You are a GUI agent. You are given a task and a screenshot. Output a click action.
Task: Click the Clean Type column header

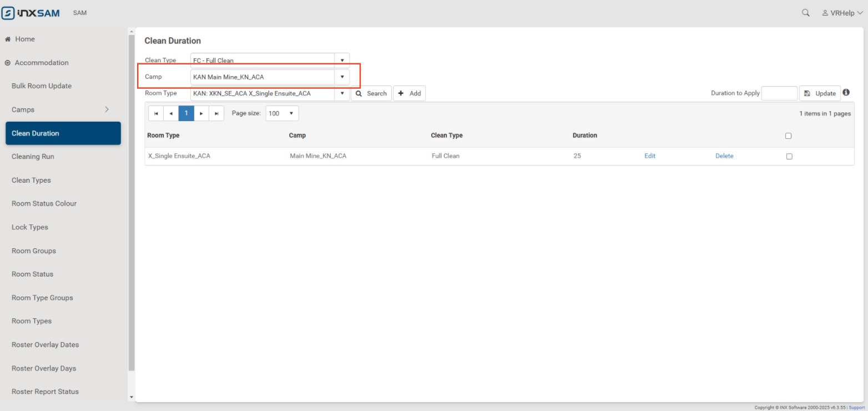click(447, 136)
